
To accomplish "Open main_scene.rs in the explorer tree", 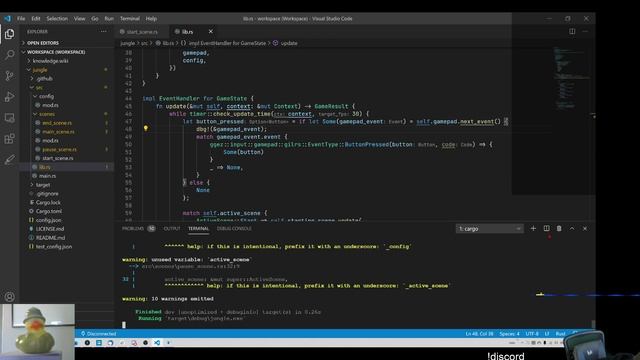I will (58, 132).
